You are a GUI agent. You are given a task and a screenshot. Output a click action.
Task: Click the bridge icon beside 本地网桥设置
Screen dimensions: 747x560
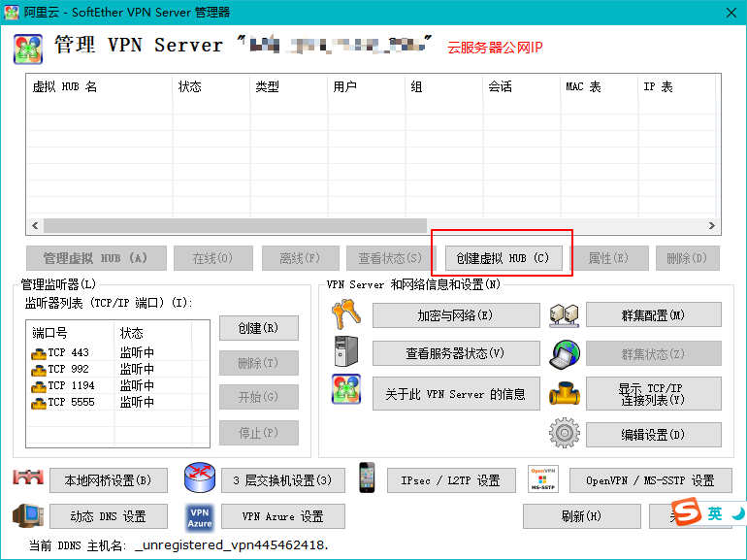pyautogui.click(x=28, y=478)
